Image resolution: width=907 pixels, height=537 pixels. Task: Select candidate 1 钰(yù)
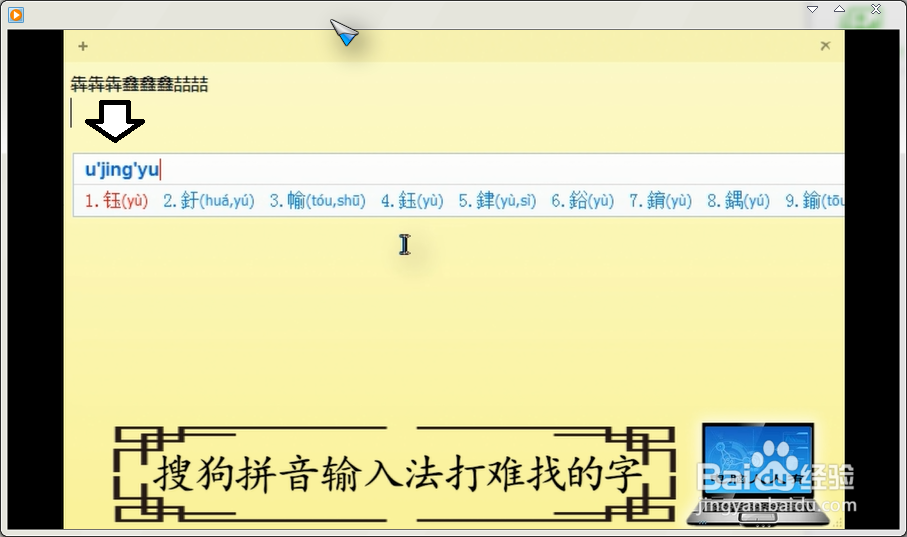pyautogui.click(x=116, y=201)
